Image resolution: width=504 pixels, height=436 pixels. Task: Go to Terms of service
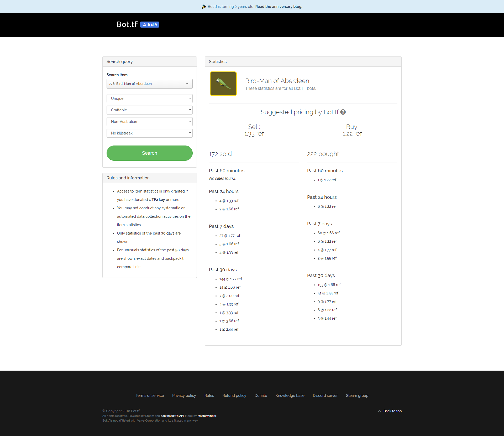pos(150,396)
